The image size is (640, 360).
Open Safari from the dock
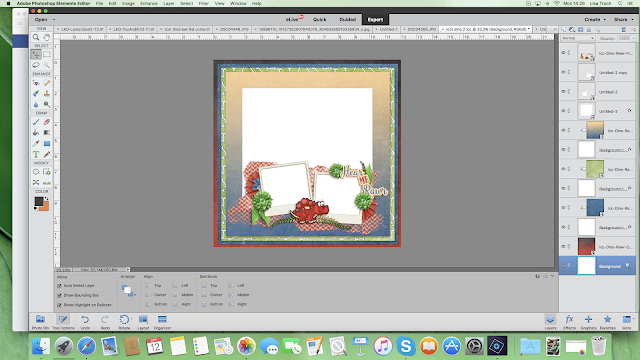(x=86, y=346)
